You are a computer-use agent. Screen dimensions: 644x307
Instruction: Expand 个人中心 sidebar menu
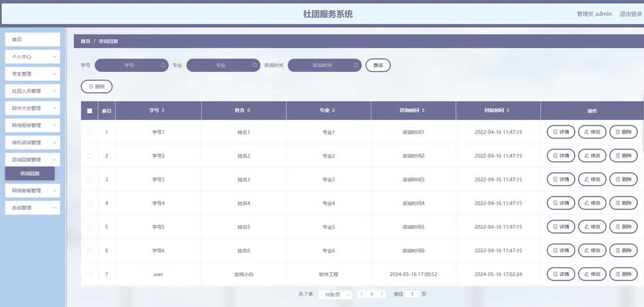coord(32,57)
